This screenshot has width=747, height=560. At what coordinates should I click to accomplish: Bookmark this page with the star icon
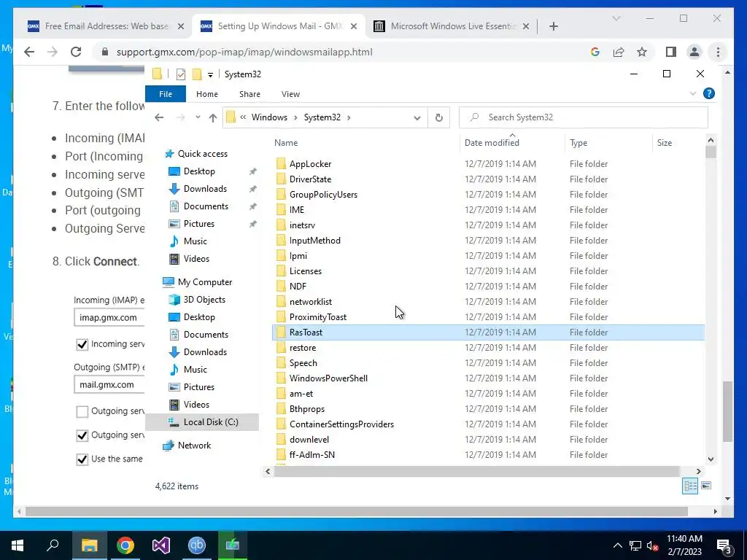click(x=642, y=52)
